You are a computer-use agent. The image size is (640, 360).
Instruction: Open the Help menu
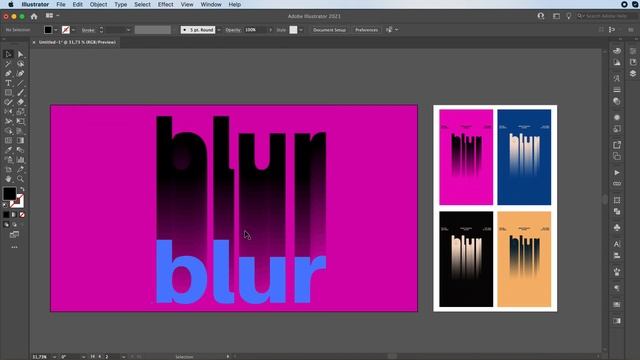[234, 4]
